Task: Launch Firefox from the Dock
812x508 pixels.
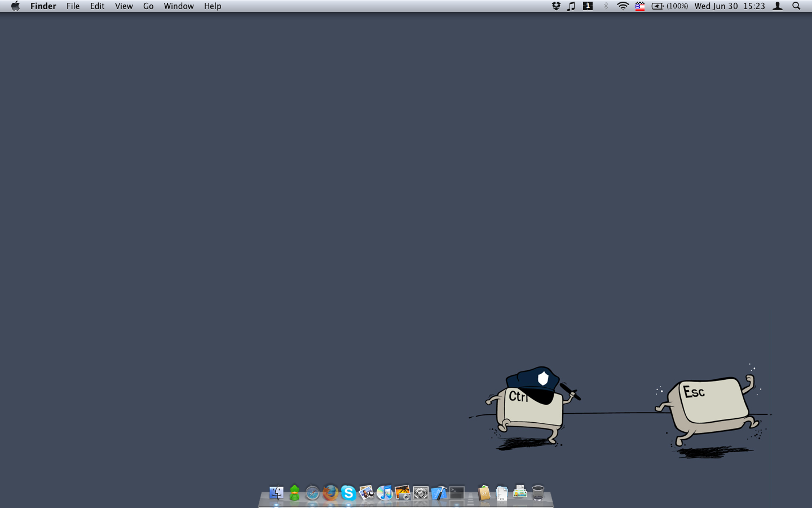Action: (x=330, y=493)
